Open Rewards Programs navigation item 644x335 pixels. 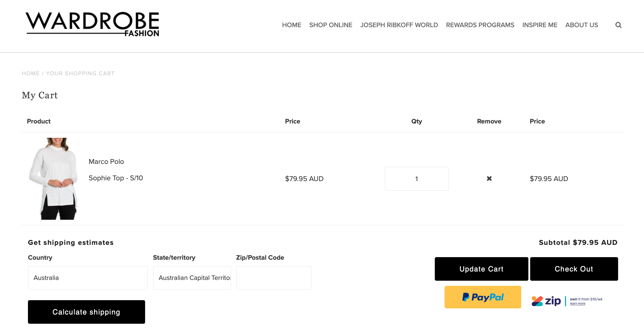click(480, 25)
